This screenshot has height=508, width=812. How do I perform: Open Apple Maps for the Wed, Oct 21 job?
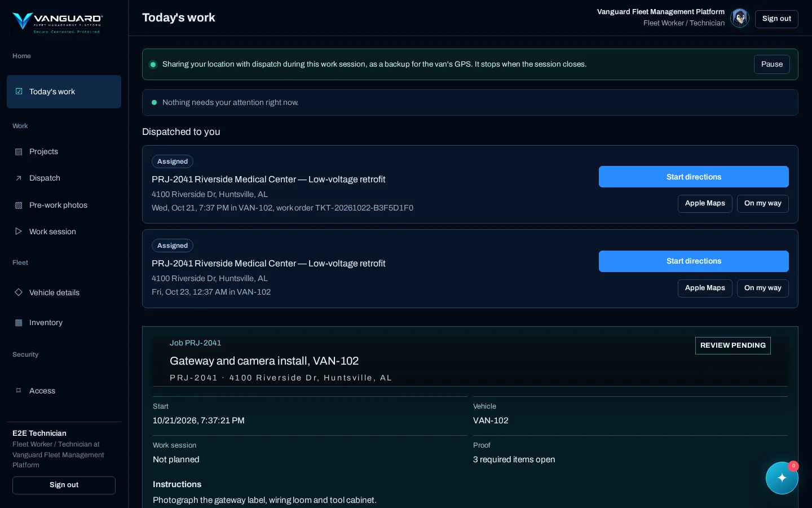[705, 204]
